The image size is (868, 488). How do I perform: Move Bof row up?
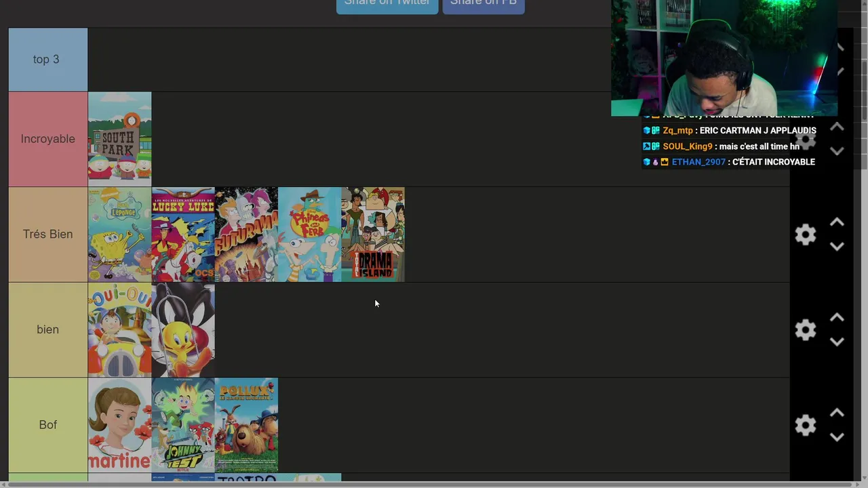point(837,413)
